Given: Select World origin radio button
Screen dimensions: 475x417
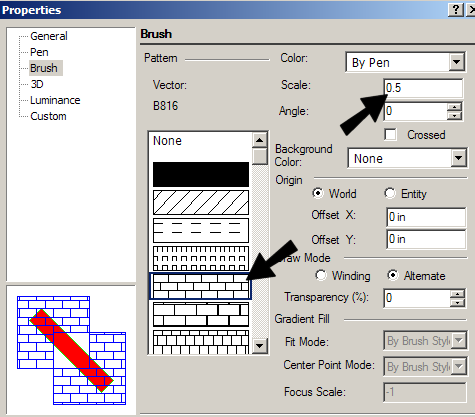Looking at the screenshot, I should click(318, 193).
